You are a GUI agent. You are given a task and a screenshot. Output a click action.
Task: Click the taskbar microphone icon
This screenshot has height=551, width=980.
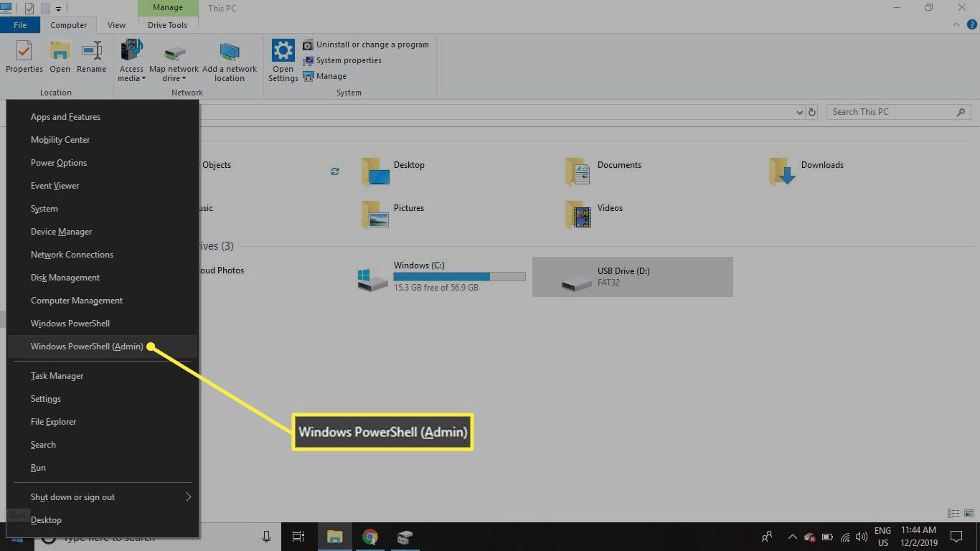tap(266, 537)
